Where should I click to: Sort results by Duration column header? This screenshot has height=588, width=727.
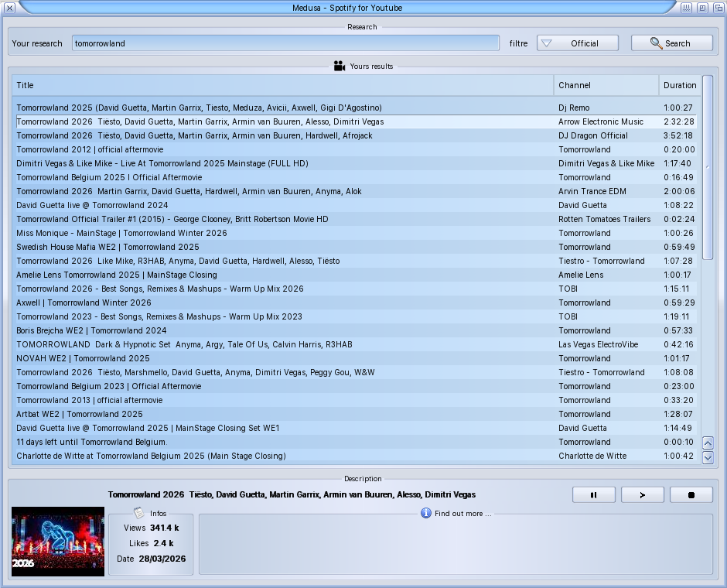(x=680, y=85)
